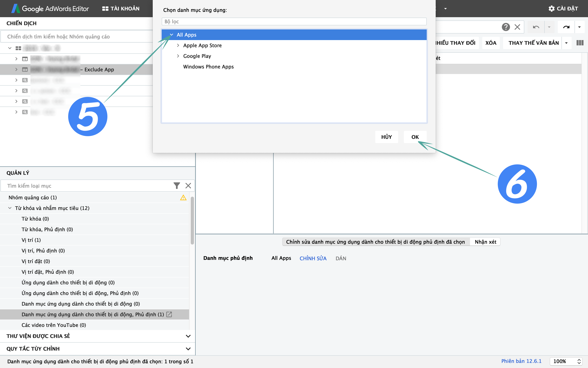Image resolution: width=588 pixels, height=368 pixels.
Task: Click the open-external icon on Phủ định (1) row
Action: point(169,314)
